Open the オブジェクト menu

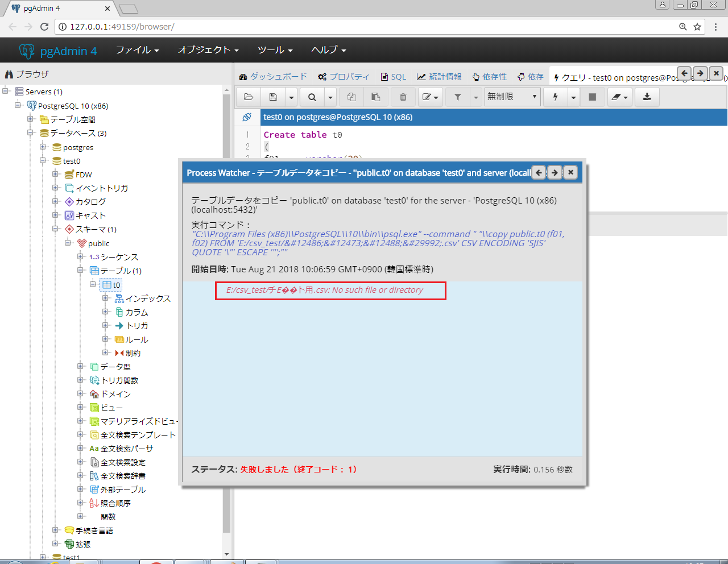click(208, 50)
